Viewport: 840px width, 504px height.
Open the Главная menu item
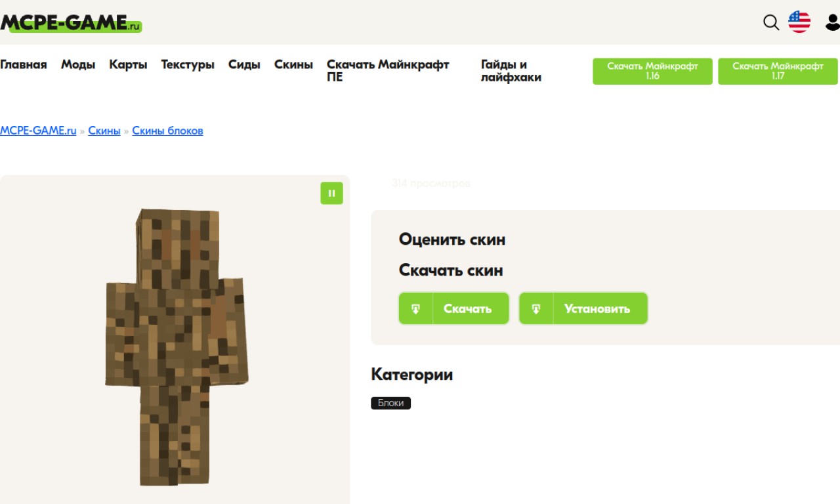tap(24, 64)
